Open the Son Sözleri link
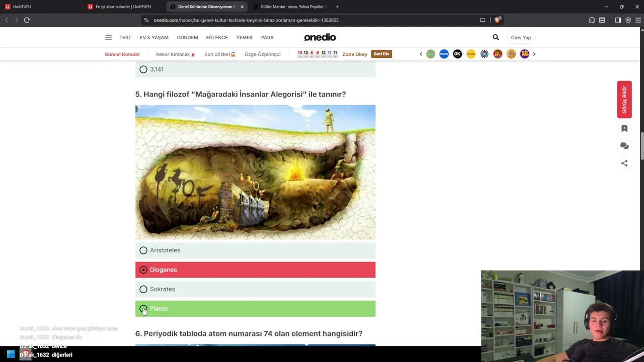Image resolution: width=644 pixels, height=362 pixels. (x=220, y=54)
